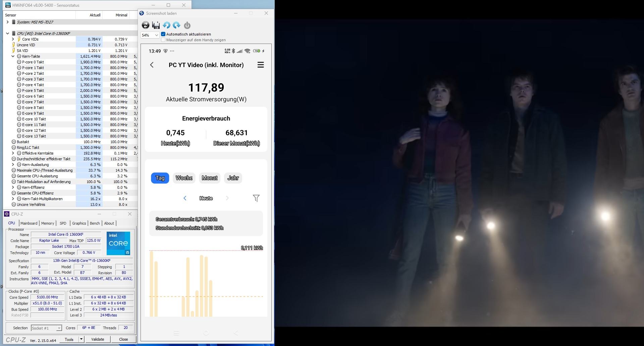This screenshot has width=644, height=346.
Task: Select the Jahr period button
Action: click(x=233, y=178)
